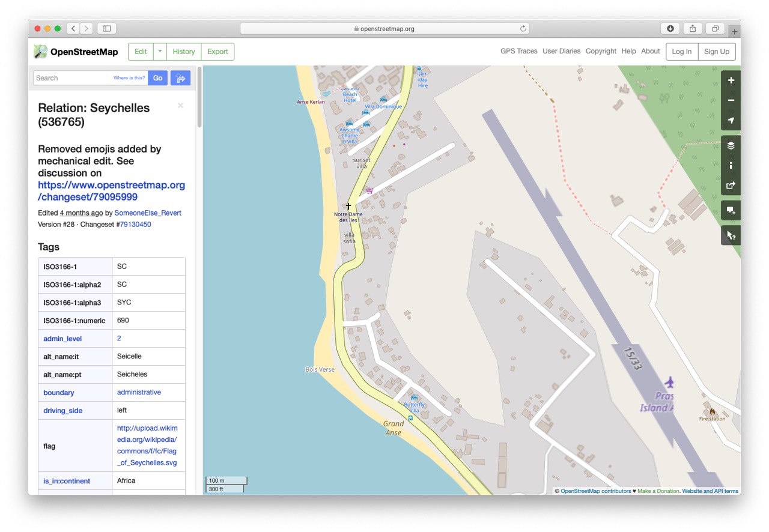The image size is (769, 532).
Task: Click the Website and API terms link
Action: [x=710, y=491]
